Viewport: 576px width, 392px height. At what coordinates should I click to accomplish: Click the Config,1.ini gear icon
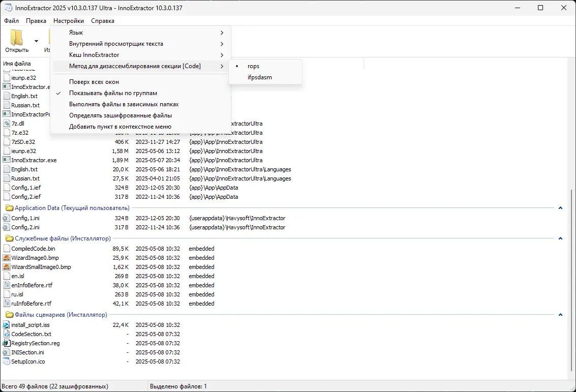coord(6,218)
